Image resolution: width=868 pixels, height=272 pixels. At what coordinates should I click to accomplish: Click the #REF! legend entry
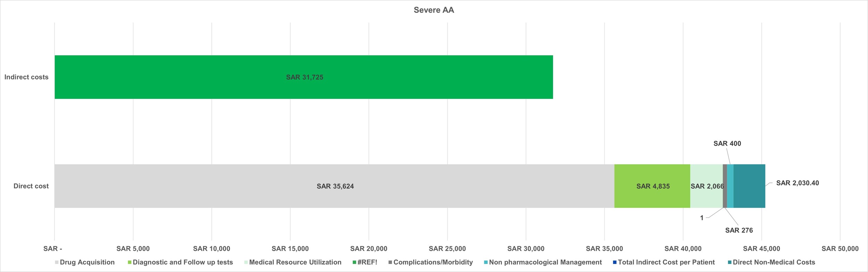[x=367, y=263]
